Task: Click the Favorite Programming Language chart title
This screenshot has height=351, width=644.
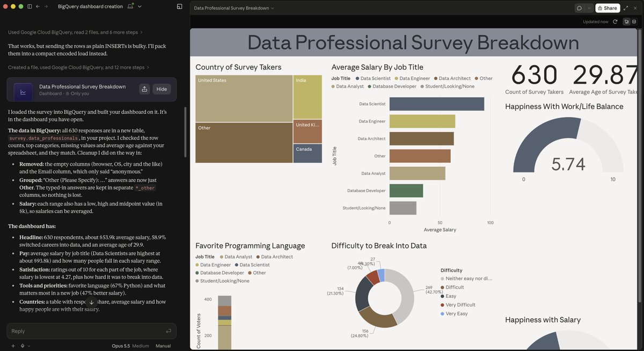Action: (250, 246)
